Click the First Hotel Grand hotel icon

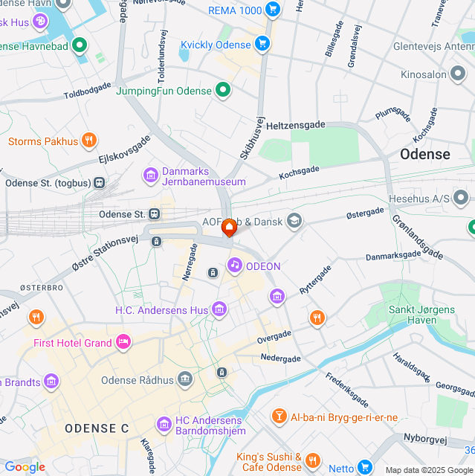tap(123, 342)
